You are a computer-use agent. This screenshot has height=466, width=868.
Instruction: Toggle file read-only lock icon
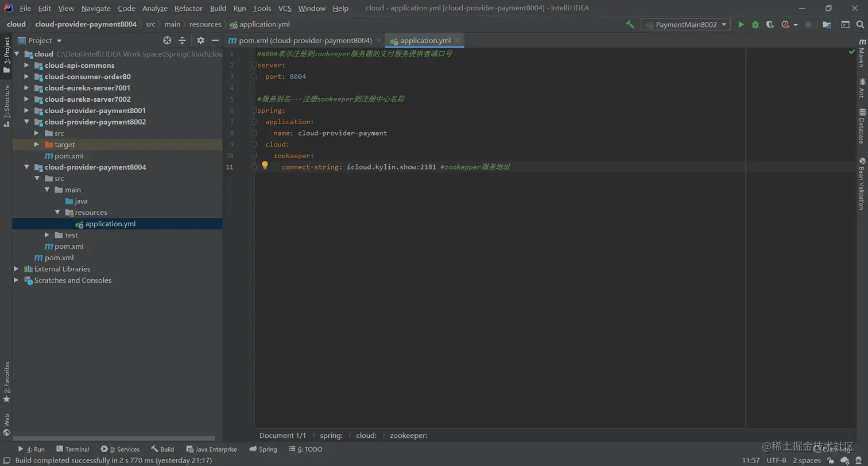(831, 460)
